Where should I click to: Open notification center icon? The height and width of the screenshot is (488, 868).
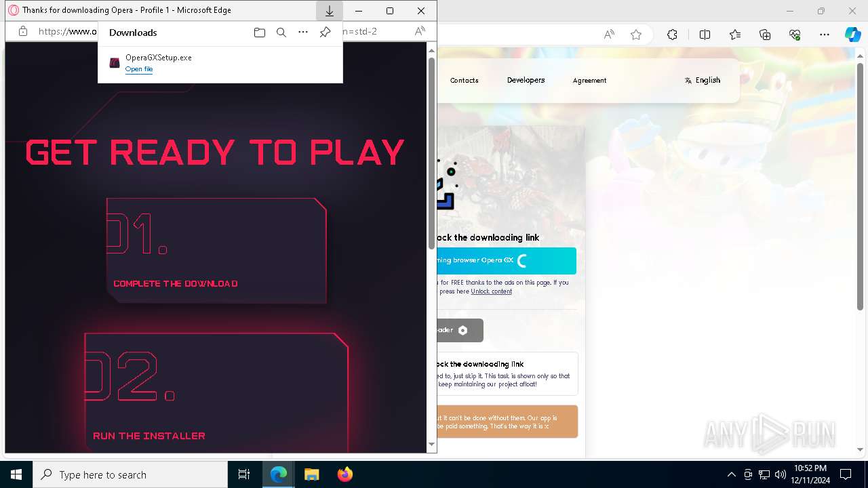[x=846, y=474]
